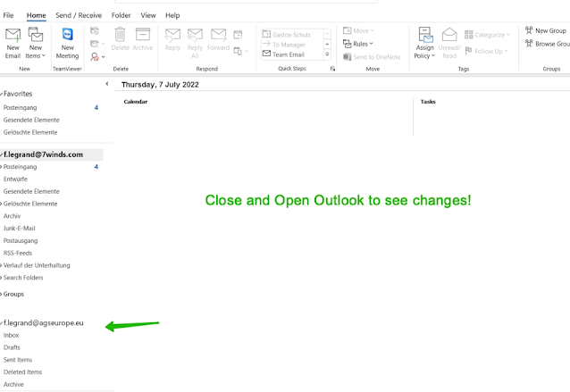Expand Search Folders
570x392 pixels.
(x=2, y=278)
